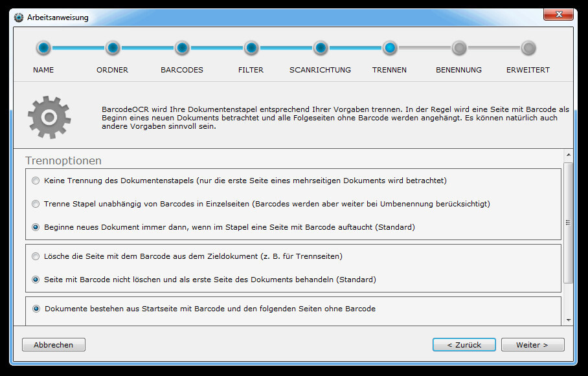Select the BARCODES step circle
This screenshot has height=376, width=588.
[x=182, y=48]
